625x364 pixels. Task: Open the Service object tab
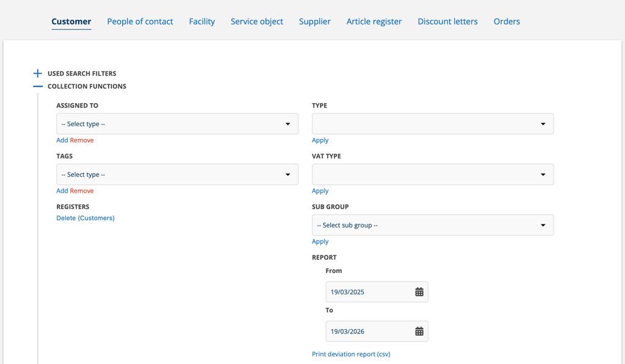pyautogui.click(x=257, y=21)
